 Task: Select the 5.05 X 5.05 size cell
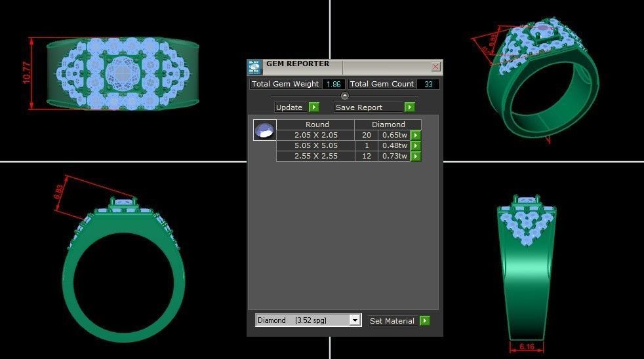[315, 145]
